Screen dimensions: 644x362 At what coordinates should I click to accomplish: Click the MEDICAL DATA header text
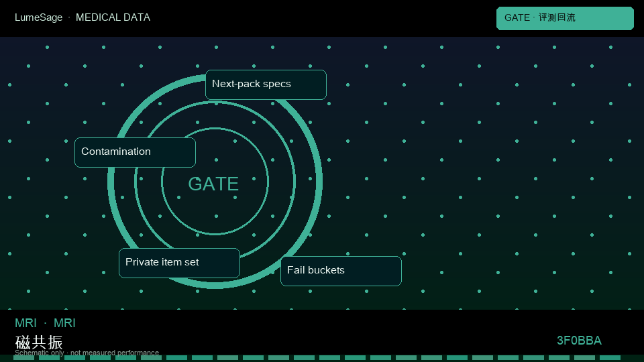click(x=113, y=17)
